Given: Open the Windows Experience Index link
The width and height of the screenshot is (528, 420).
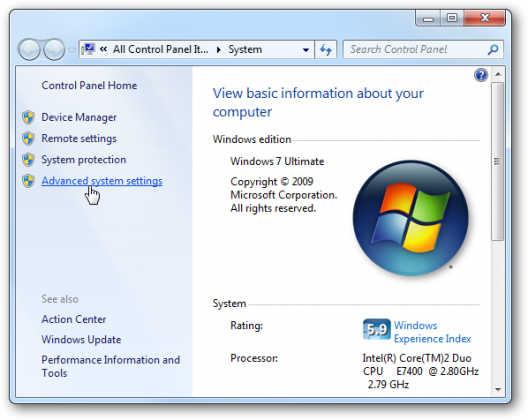Looking at the screenshot, I should pyautogui.click(x=432, y=332).
